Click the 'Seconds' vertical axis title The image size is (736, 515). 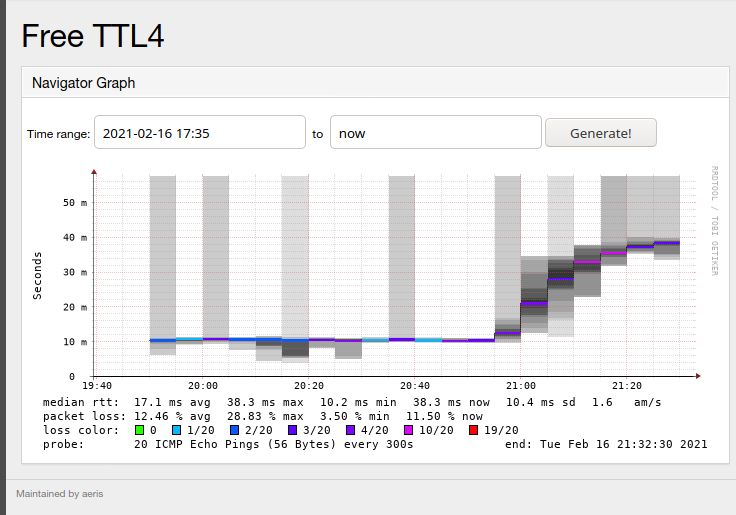[x=37, y=276]
